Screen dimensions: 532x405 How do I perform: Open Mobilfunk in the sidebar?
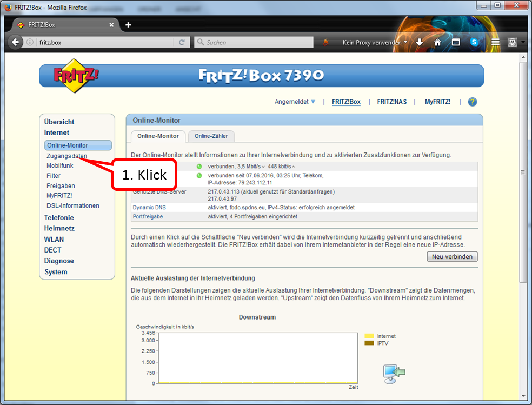[59, 165]
